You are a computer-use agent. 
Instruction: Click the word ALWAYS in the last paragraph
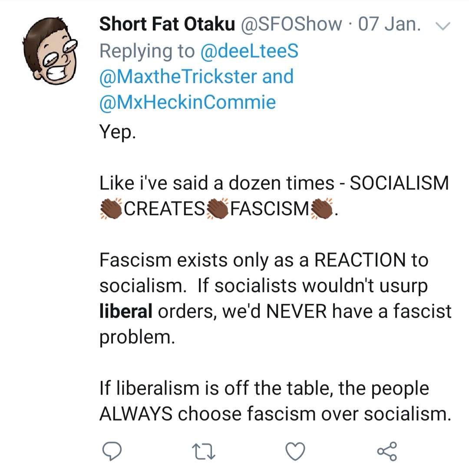(x=135, y=414)
